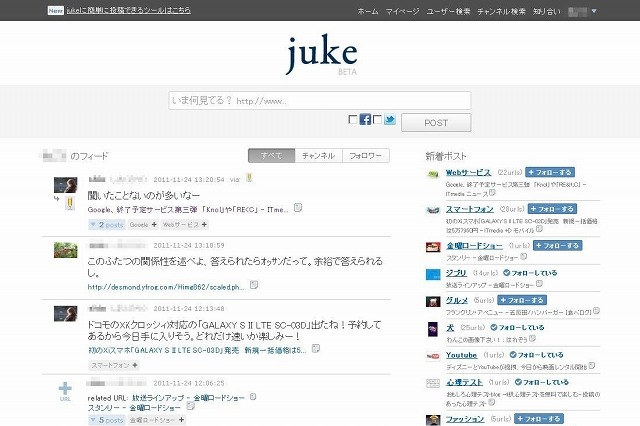Click the Youtube channel icon
This screenshot has height=426, width=640.
pyautogui.click(x=433, y=356)
